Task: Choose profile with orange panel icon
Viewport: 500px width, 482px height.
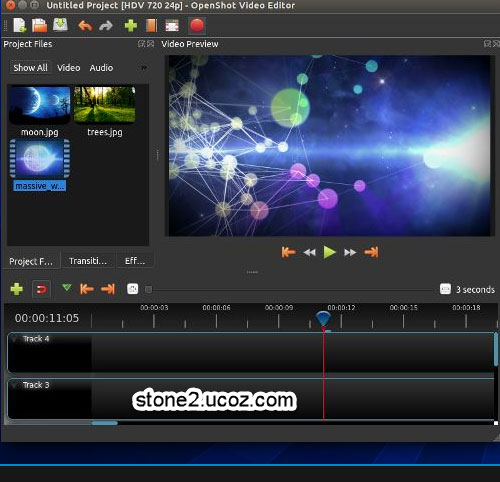Action: pyautogui.click(x=151, y=26)
